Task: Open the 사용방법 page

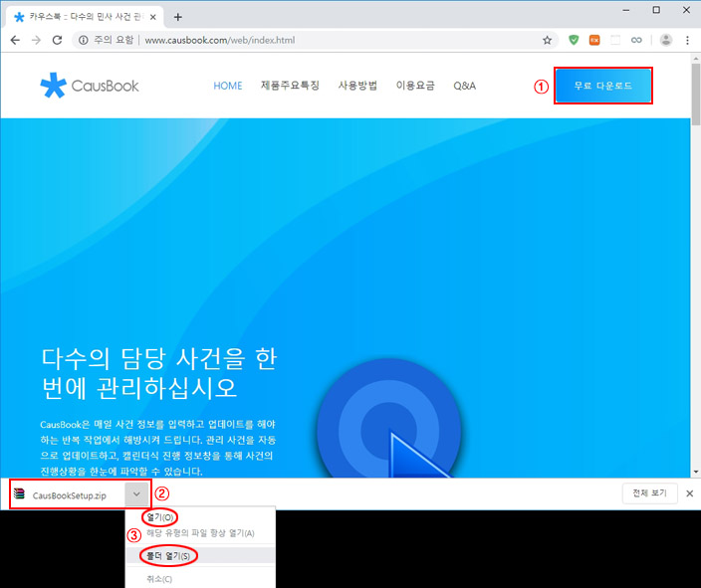Action: point(357,86)
